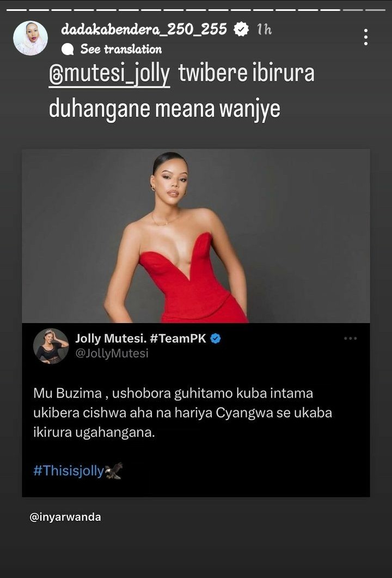The image size is (392, 578).
Task: Open the @mutesi_jolly mention
Action: click(x=109, y=74)
